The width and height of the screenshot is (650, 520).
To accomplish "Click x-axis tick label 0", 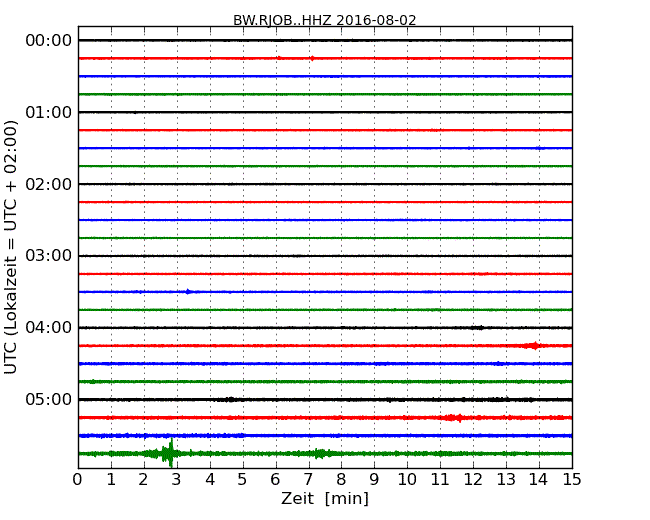I will click(78, 480).
